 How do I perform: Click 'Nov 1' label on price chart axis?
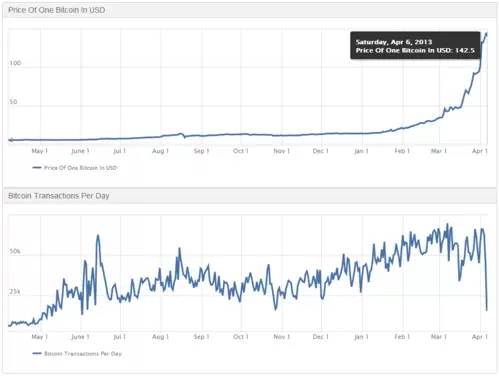click(x=281, y=151)
